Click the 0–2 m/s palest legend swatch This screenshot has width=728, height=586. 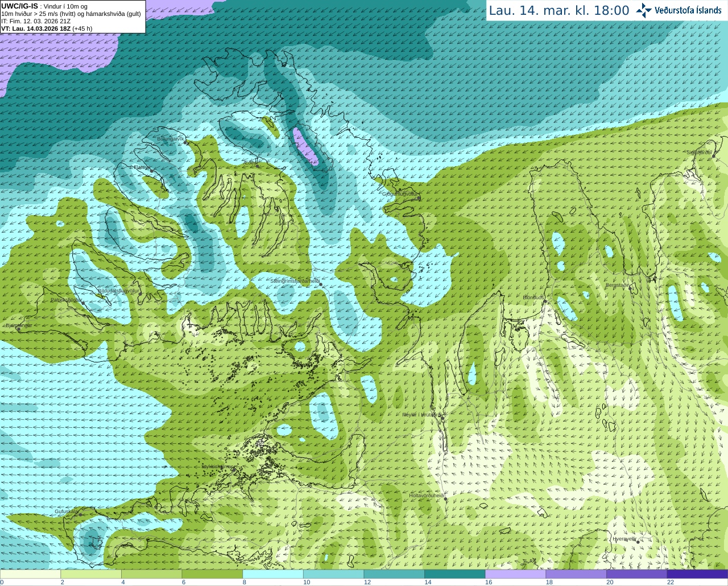point(30,574)
